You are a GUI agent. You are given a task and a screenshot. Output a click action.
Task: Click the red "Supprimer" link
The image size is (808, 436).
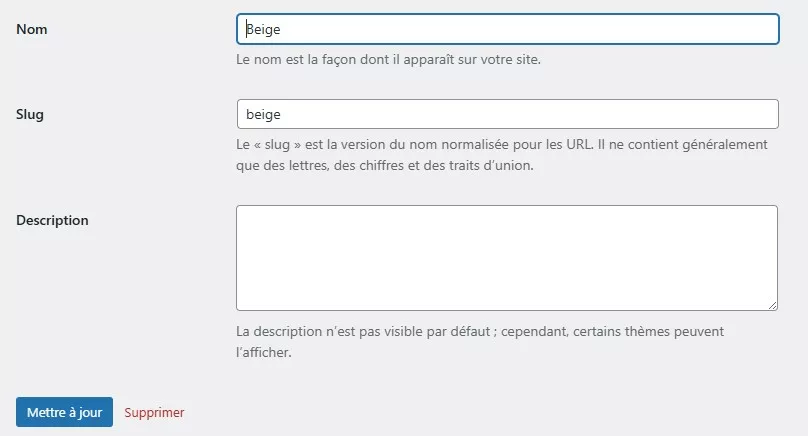tap(154, 412)
